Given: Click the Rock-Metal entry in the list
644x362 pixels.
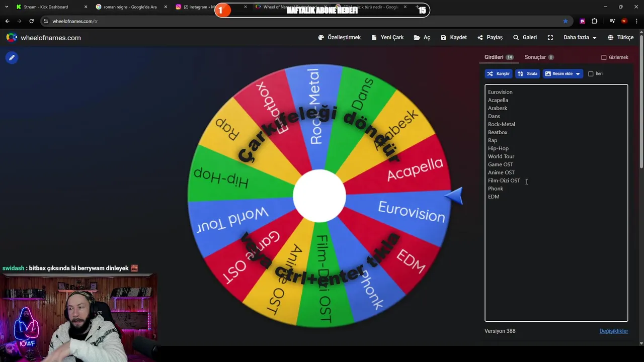Looking at the screenshot, I should click(x=501, y=124).
